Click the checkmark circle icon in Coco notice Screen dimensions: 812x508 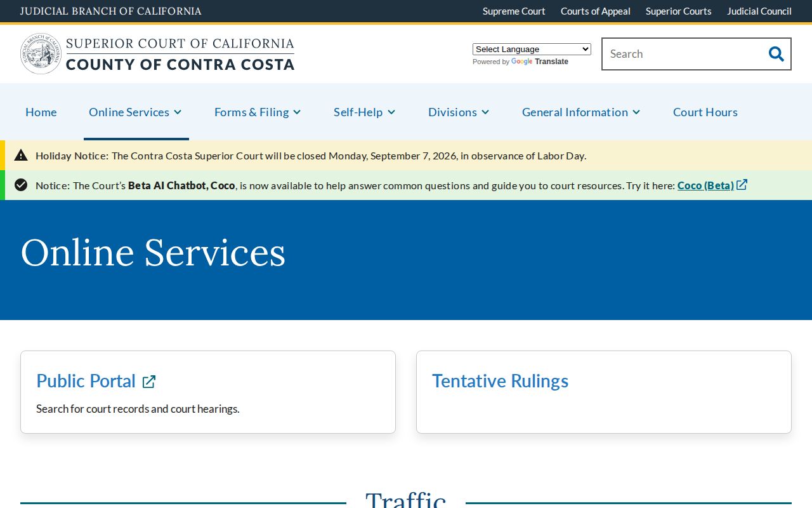coord(21,185)
